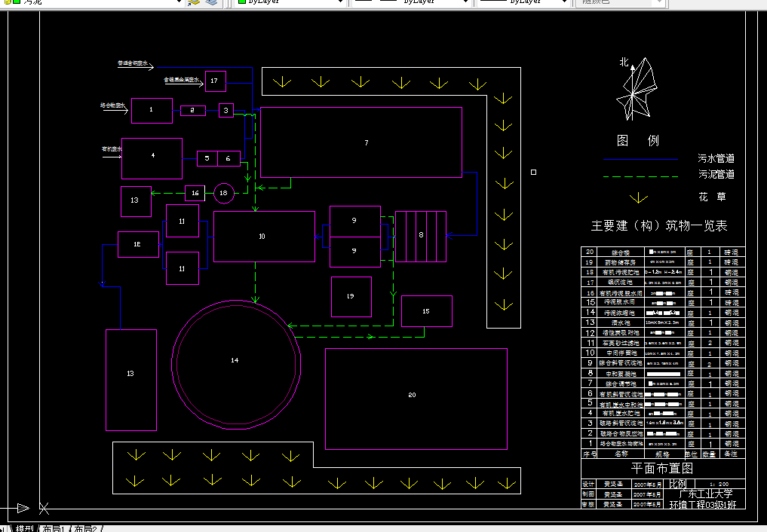Select label 8 inside the striped tank

point(421,235)
